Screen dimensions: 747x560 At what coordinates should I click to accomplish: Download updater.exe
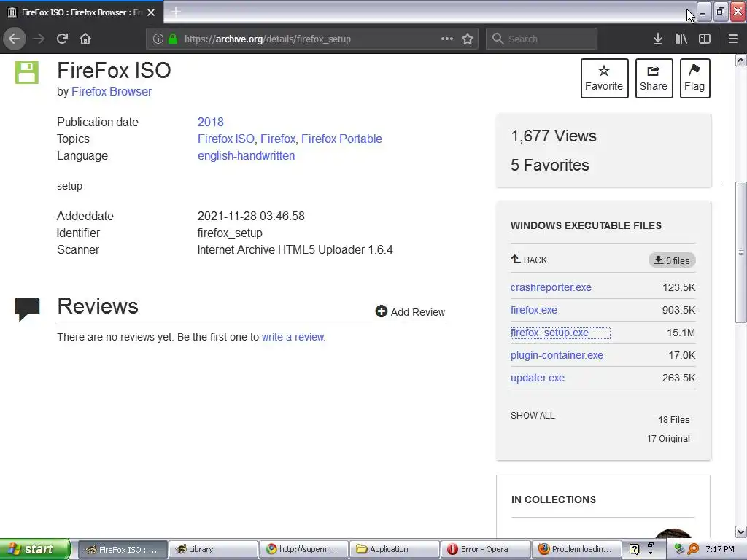click(538, 378)
